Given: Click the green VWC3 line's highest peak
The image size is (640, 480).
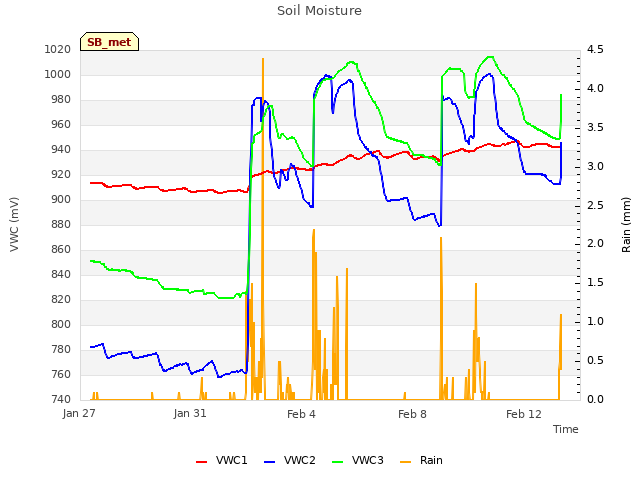Looking at the screenshot, I should pos(490,57).
